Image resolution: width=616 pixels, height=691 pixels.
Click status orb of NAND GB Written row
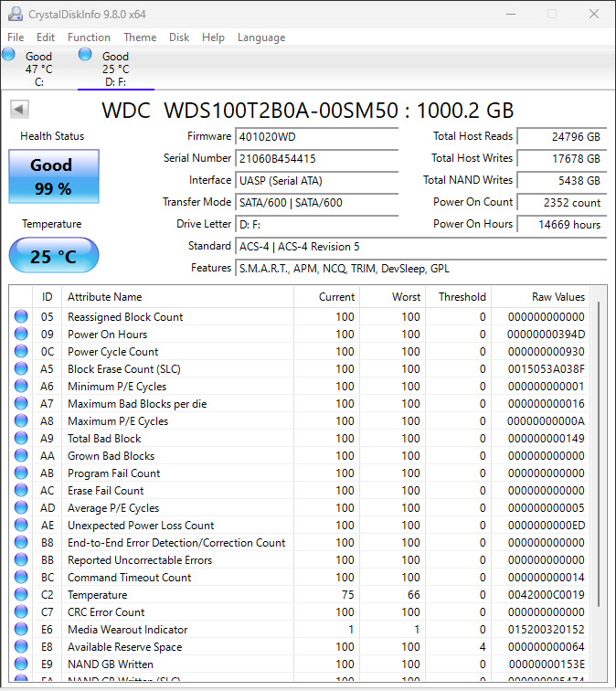click(x=21, y=664)
